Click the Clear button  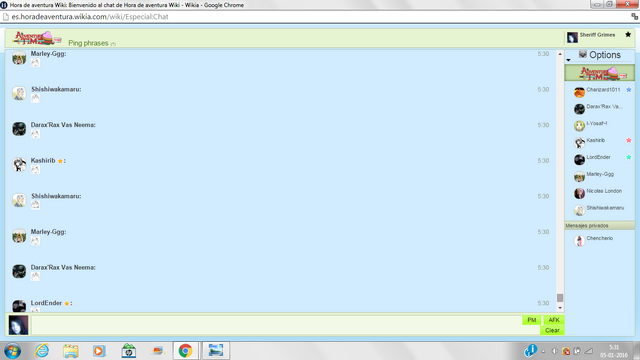pyautogui.click(x=552, y=330)
